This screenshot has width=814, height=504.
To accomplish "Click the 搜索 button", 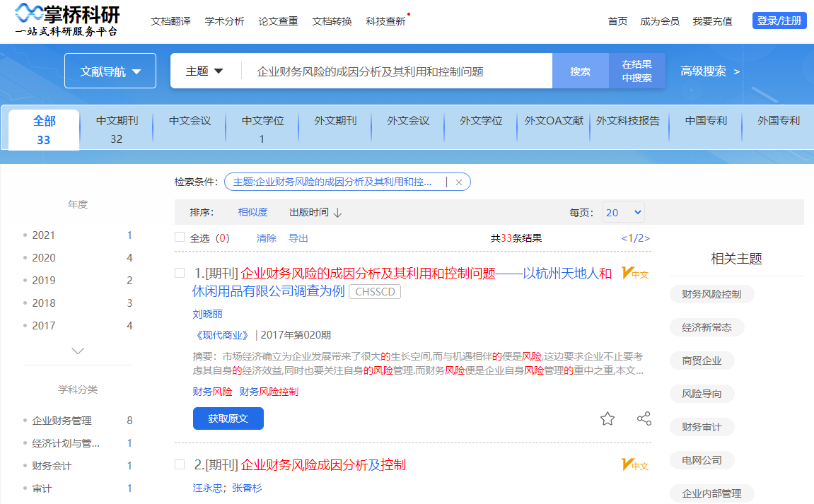I will click(581, 71).
